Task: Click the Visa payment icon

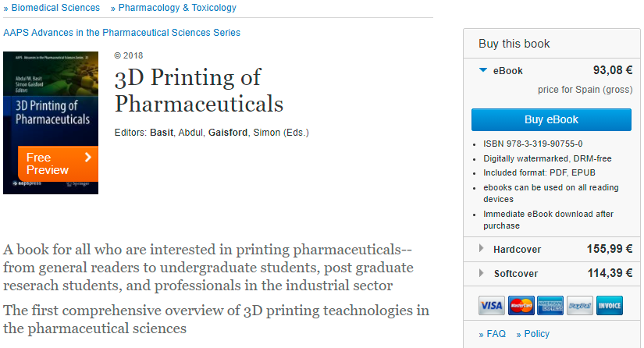Action: [x=491, y=305]
